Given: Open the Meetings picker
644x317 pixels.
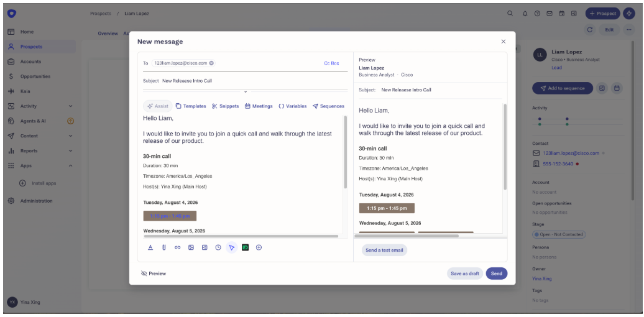Looking at the screenshot, I should pos(259,106).
